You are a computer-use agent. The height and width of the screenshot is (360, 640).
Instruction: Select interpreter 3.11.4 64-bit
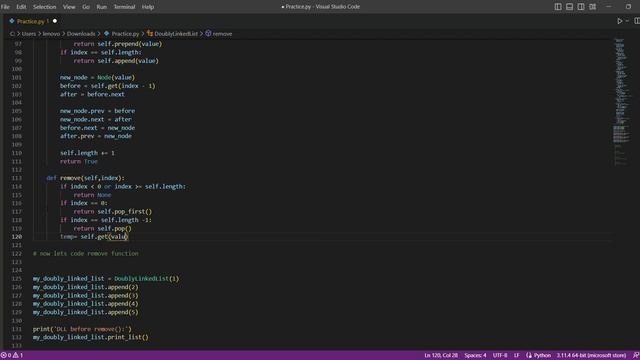[591, 356]
